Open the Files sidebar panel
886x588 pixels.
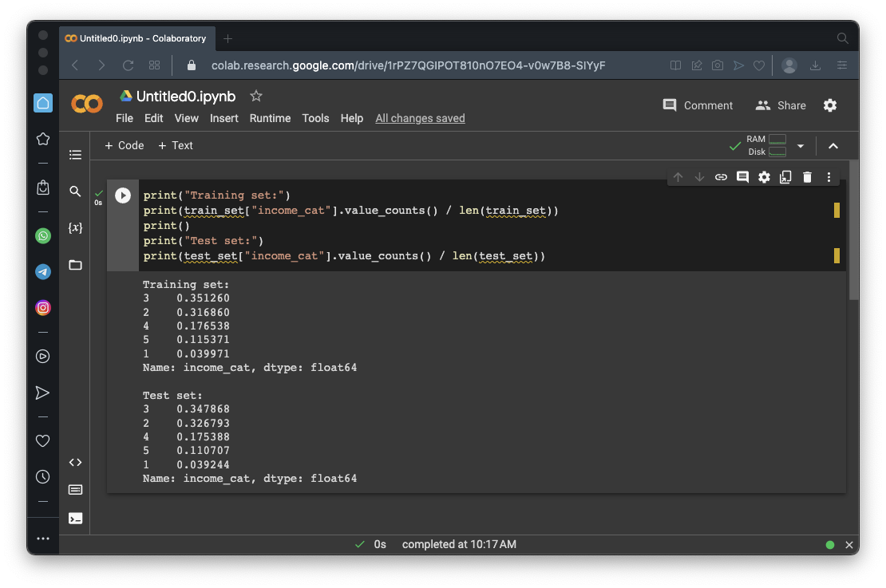pos(75,265)
